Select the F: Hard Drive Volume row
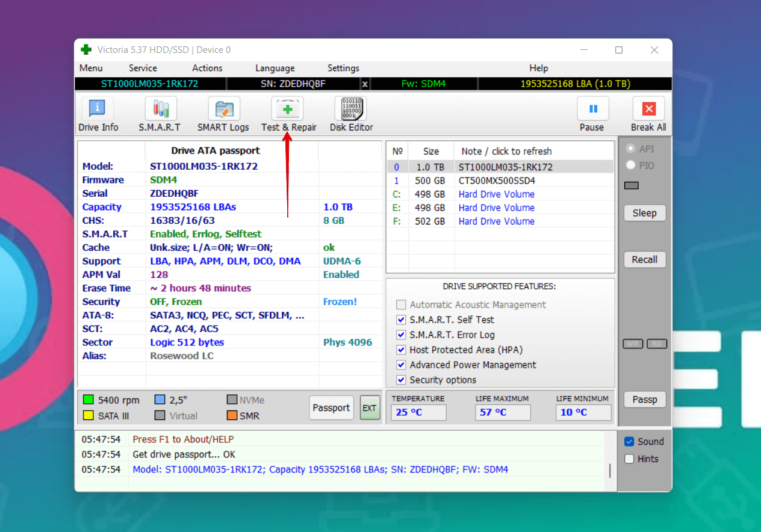The image size is (761, 532). [x=500, y=221]
